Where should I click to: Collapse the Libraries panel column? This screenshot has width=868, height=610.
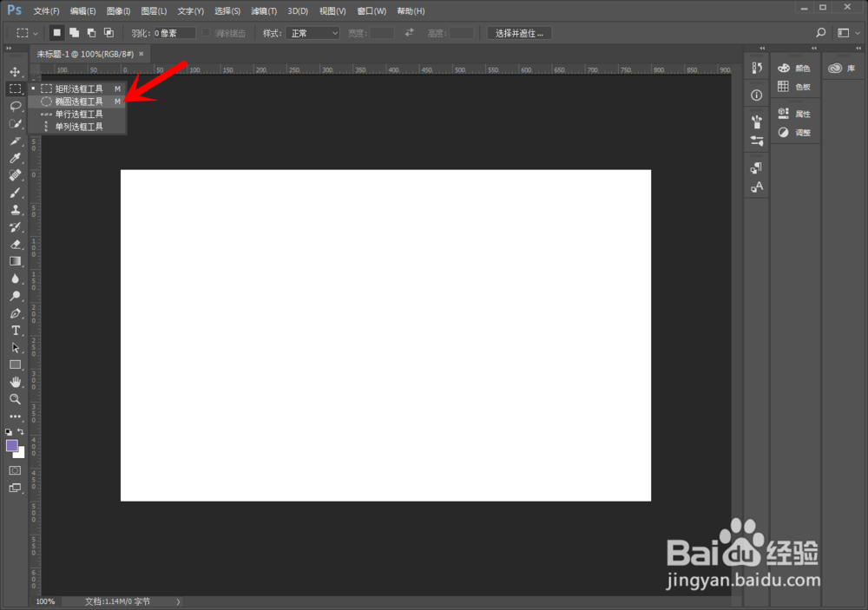pos(858,49)
